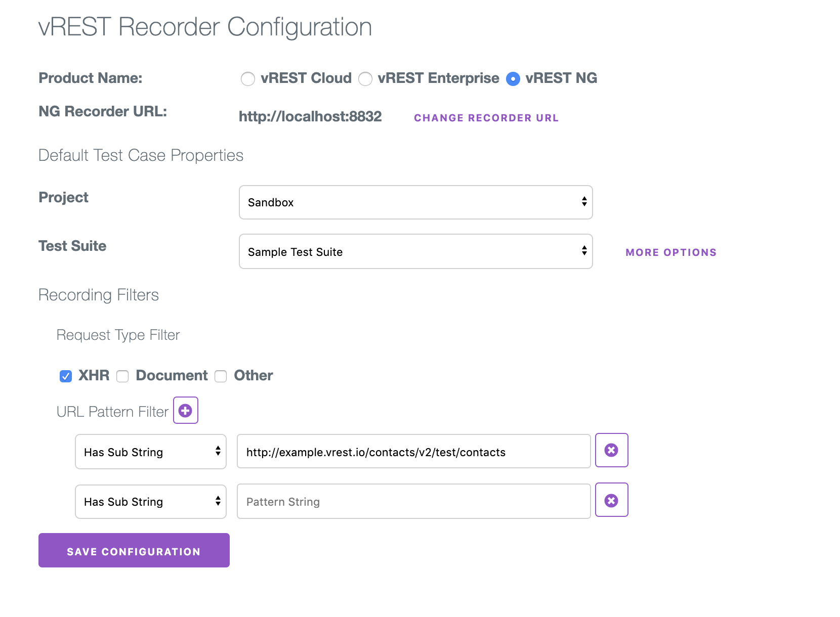The width and height of the screenshot is (840, 617).
Task: Open the Test Suite dropdown
Action: [415, 251]
